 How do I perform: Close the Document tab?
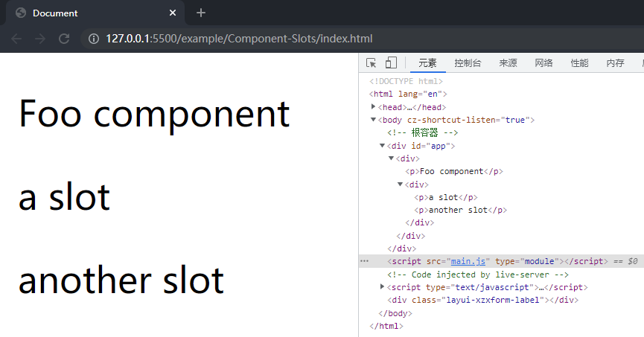[173, 13]
